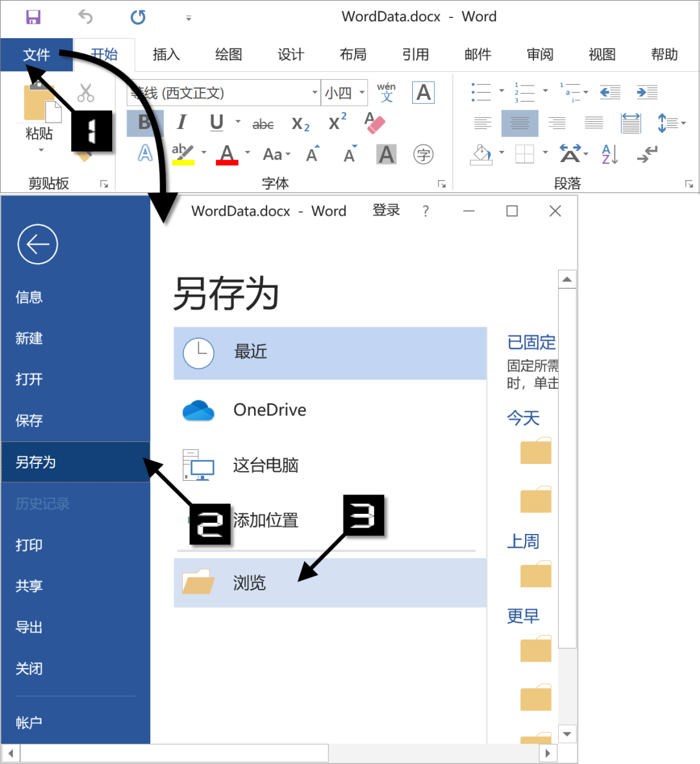The height and width of the screenshot is (764, 700).
Task: Click the enclosed character 字 icon
Action: point(423,155)
